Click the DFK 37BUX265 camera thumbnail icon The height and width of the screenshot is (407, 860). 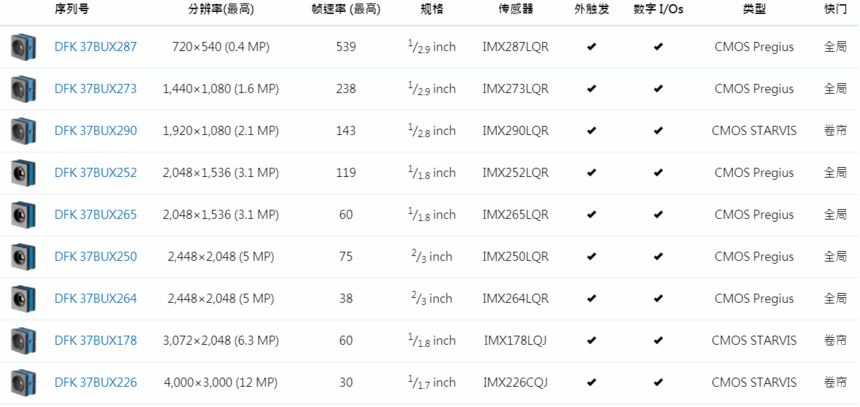tap(23, 215)
